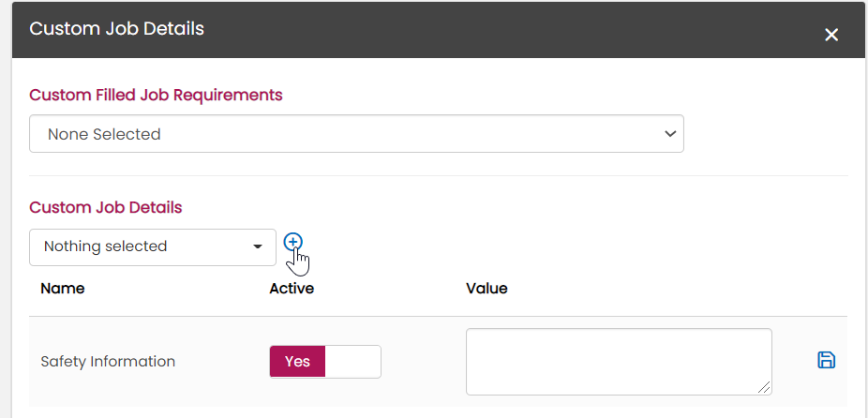The height and width of the screenshot is (418, 868).
Task: Click the blank half of Active switch
Action: tap(353, 362)
